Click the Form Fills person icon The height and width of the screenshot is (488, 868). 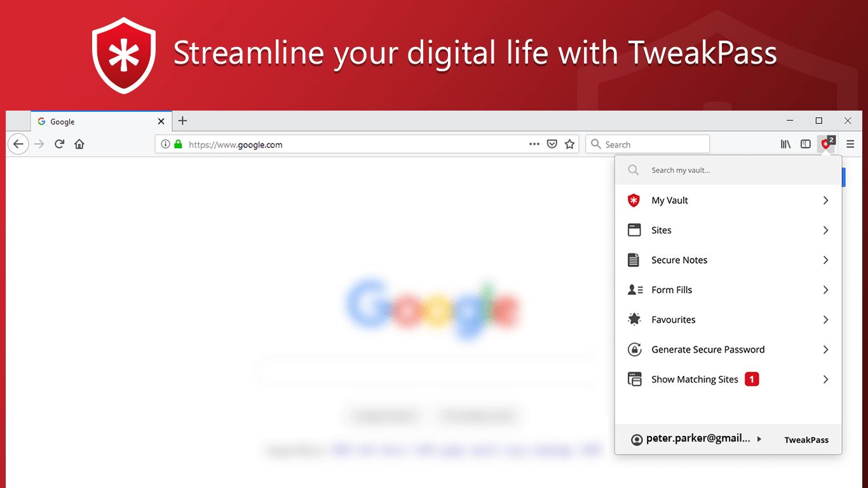coord(635,290)
